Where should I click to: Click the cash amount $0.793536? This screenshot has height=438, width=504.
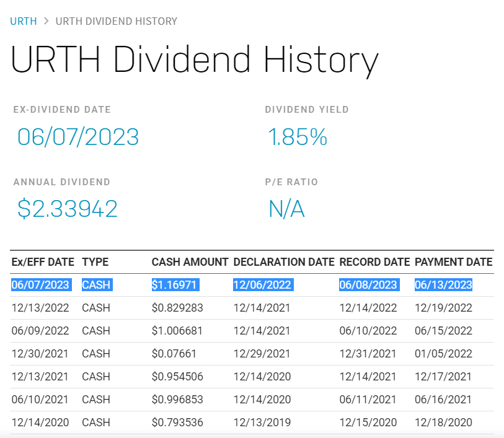tap(177, 423)
